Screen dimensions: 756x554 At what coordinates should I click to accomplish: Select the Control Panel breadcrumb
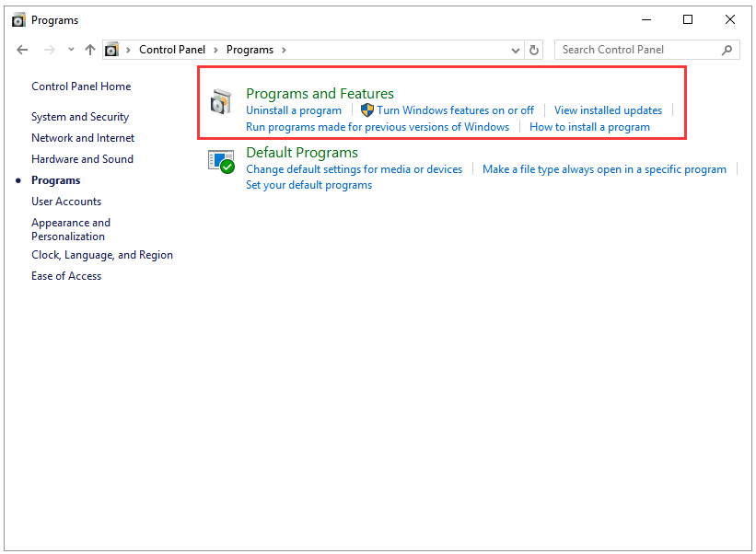pos(172,50)
